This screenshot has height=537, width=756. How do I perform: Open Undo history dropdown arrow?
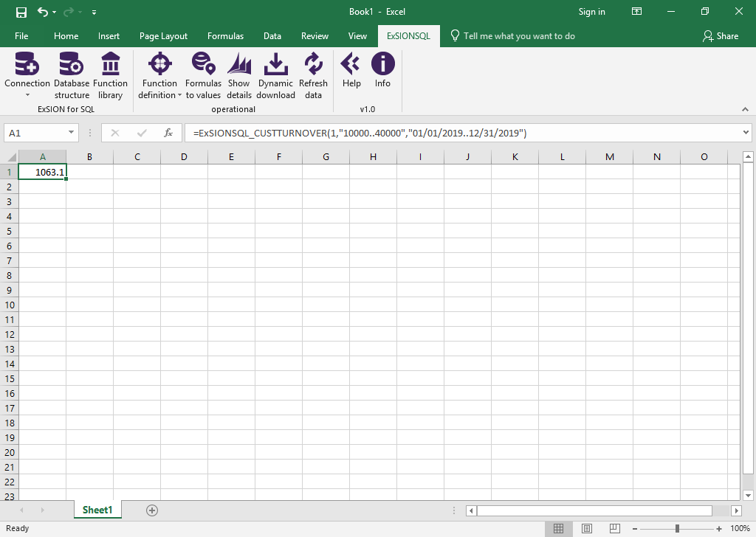pos(54,12)
